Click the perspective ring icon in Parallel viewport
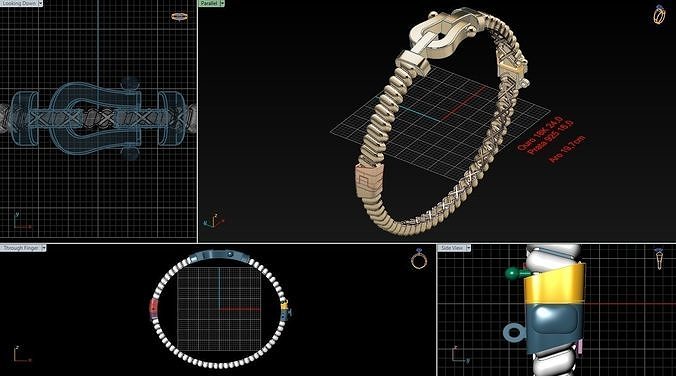Screen dimensions: 676x376 click(659, 14)
